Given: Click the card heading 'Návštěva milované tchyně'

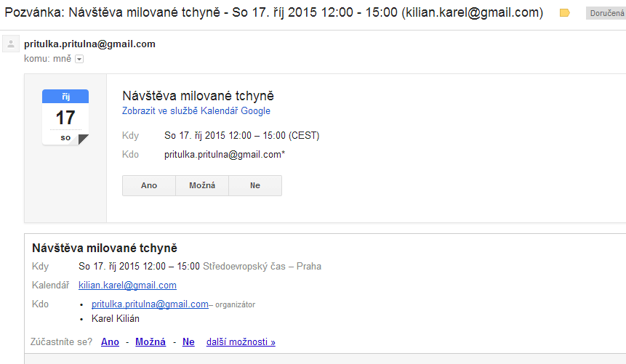Looking at the screenshot, I should click(x=198, y=96).
